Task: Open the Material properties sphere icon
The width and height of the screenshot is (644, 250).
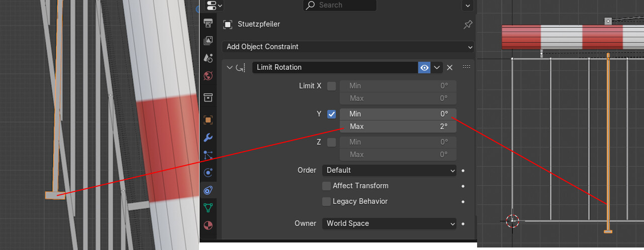Action: [x=208, y=224]
